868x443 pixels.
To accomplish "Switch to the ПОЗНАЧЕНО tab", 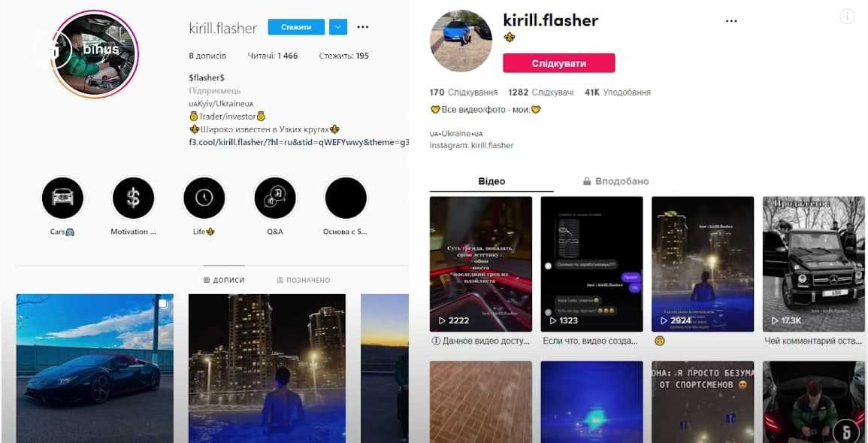I will tap(304, 281).
